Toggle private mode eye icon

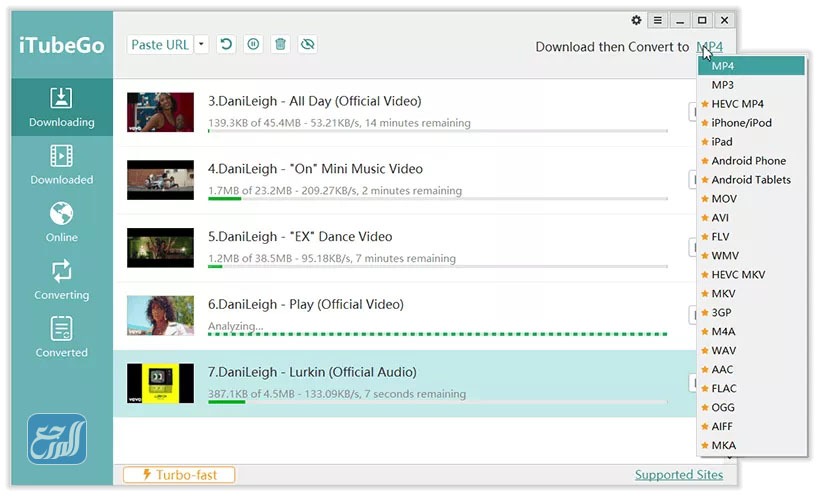tap(307, 45)
